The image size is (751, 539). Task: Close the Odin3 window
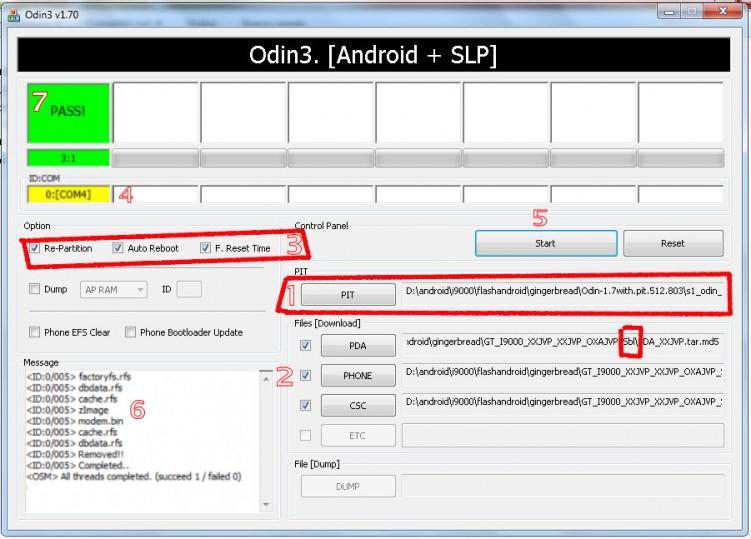pyautogui.click(x=723, y=11)
